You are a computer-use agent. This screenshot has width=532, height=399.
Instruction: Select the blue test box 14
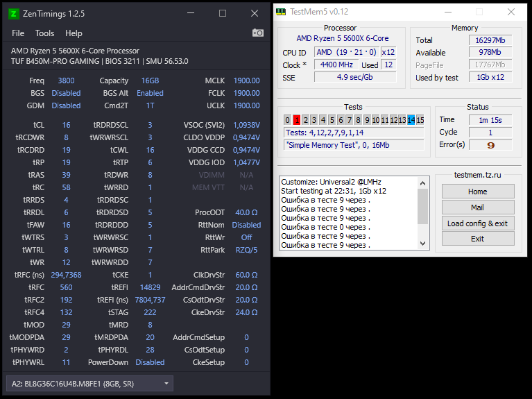pos(411,120)
